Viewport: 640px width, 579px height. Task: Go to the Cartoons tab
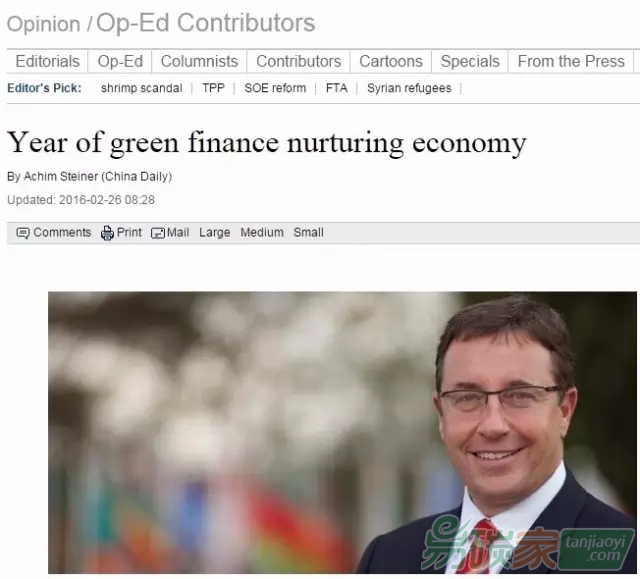[x=391, y=61]
